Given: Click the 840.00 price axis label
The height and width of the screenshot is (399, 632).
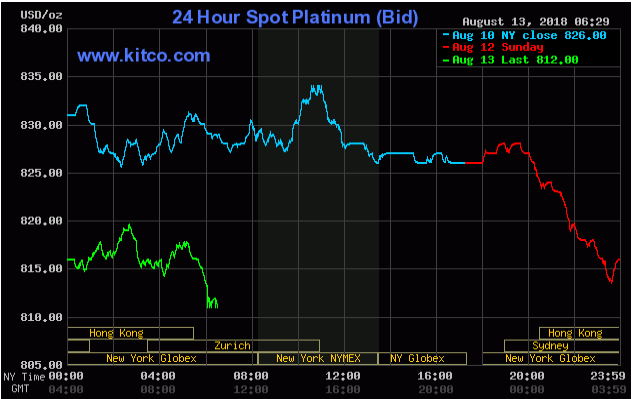Looking at the screenshot, I should tap(41, 29).
